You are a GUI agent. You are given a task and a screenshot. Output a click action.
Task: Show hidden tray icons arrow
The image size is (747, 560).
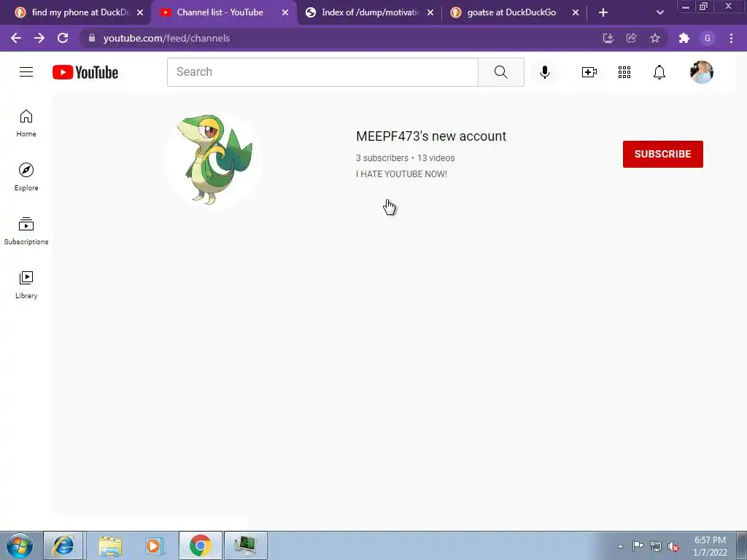tap(620, 546)
